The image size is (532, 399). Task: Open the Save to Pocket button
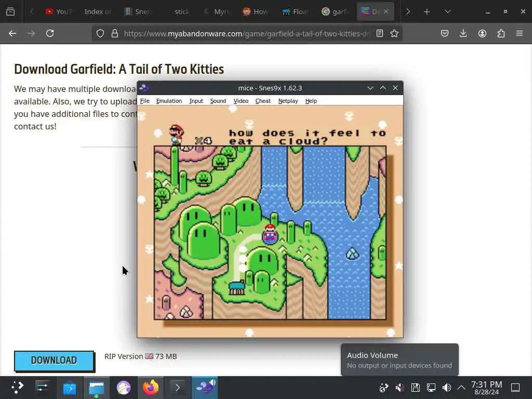445,33
